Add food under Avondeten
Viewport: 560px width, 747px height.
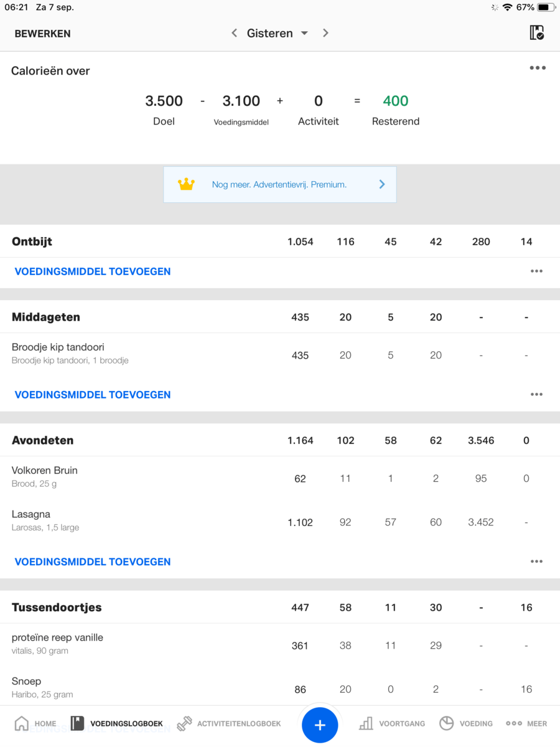pyautogui.click(x=93, y=561)
